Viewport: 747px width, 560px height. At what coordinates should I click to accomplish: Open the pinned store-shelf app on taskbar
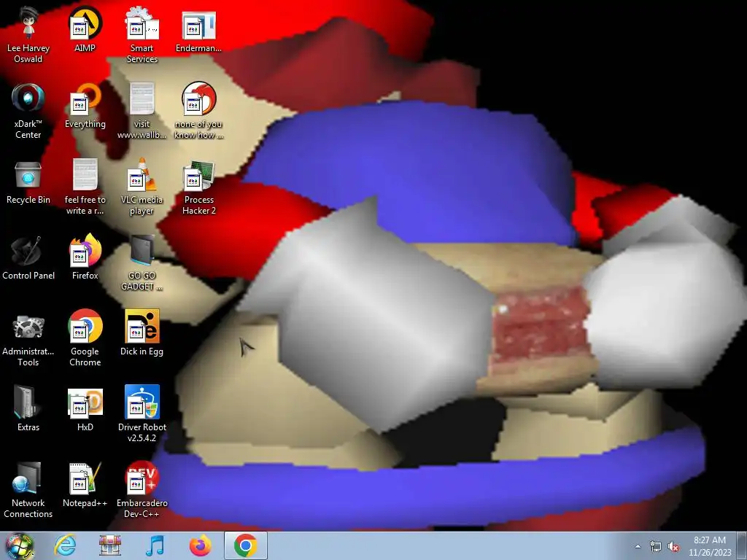[x=110, y=545]
